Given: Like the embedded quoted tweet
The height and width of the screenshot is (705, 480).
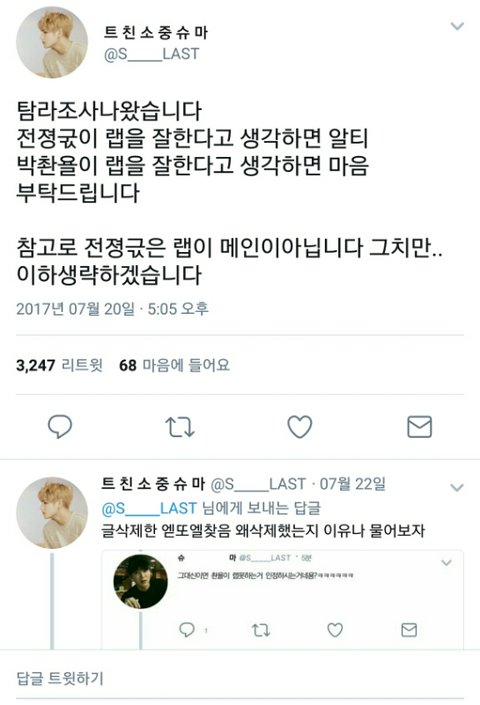Looking at the screenshot, I should pos(335,629).
